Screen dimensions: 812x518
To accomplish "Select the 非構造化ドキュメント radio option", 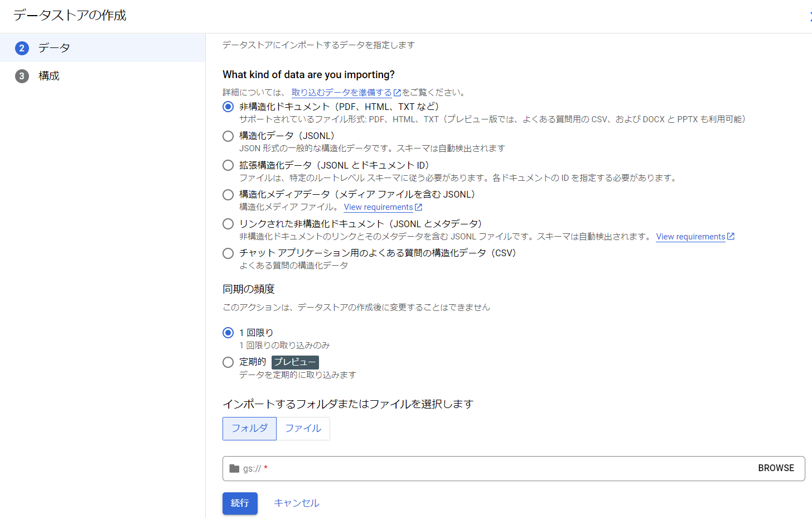I will 228,107.
